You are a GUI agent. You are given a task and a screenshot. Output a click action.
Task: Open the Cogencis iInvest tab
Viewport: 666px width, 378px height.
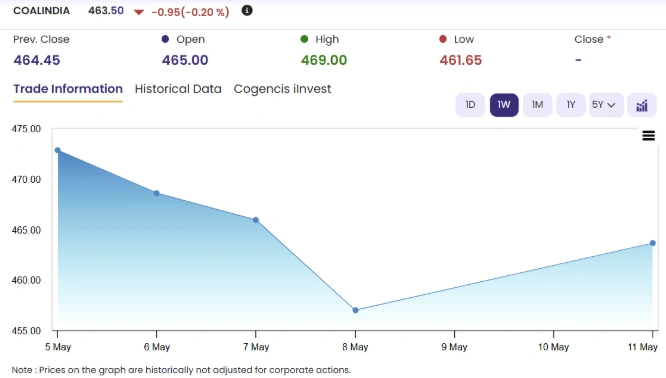282,89
